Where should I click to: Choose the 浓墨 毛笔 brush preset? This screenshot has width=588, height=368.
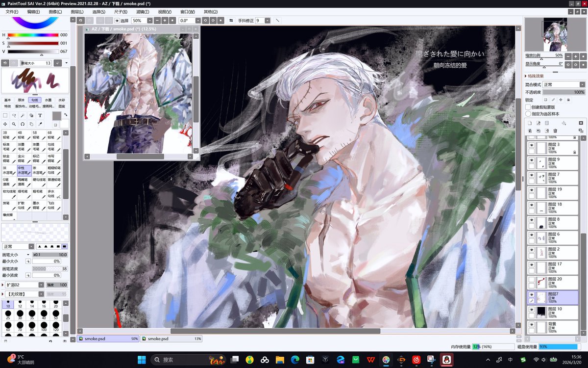39,147
